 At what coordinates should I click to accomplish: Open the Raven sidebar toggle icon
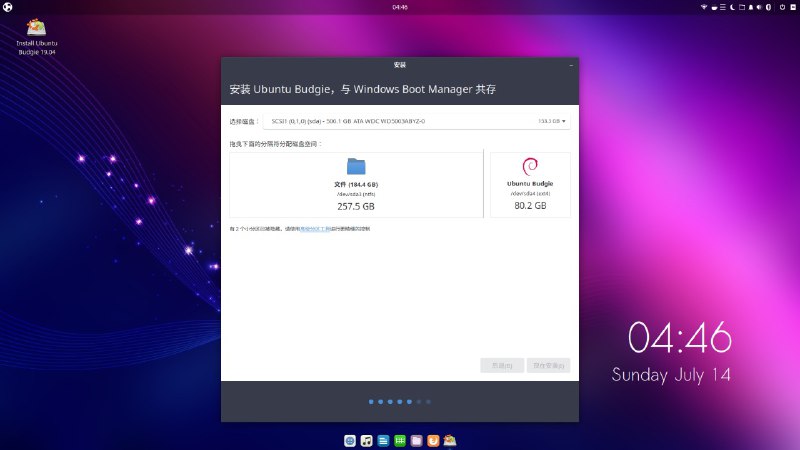pos(793,7)
